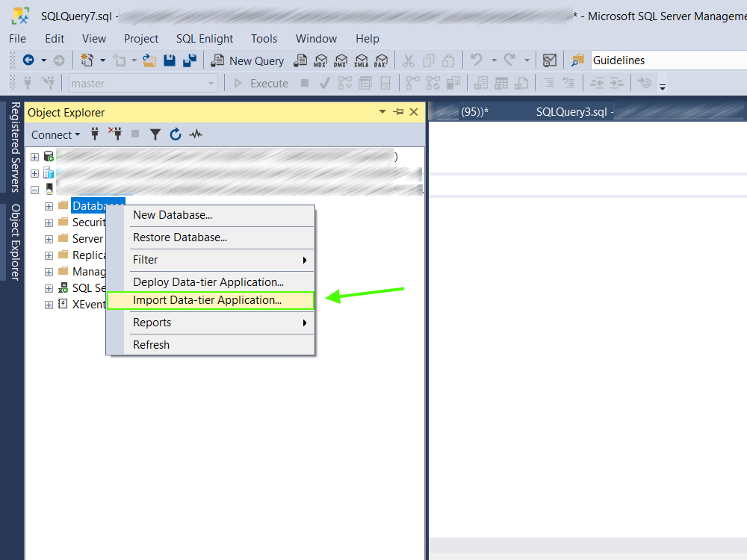The height and width of the screenshot is (560, 747).
Task: Click the DAX query icon
Action: [381, 60]
